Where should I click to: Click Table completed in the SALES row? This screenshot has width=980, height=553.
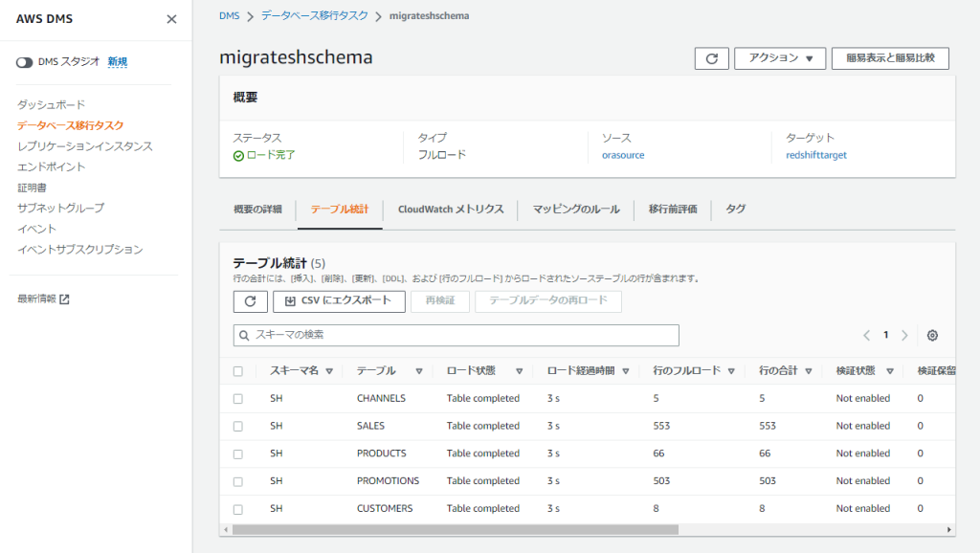click(483, 426)
